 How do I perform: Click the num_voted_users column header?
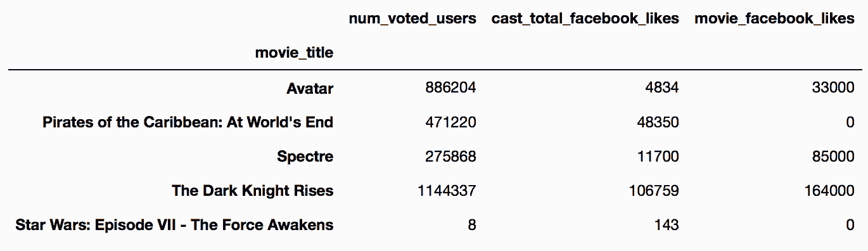[x=412, y=19]
